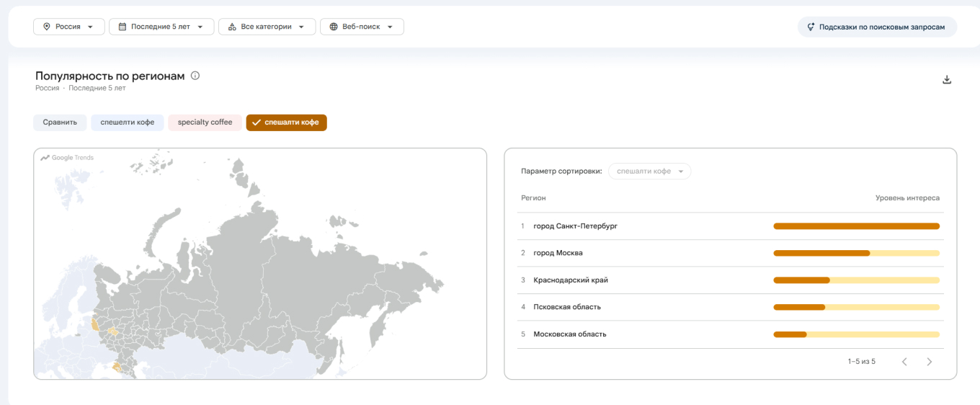Screen dimensions: 980x405
Task: Click the location pin icon in Россия filter
Action: [x=47, y=27]
